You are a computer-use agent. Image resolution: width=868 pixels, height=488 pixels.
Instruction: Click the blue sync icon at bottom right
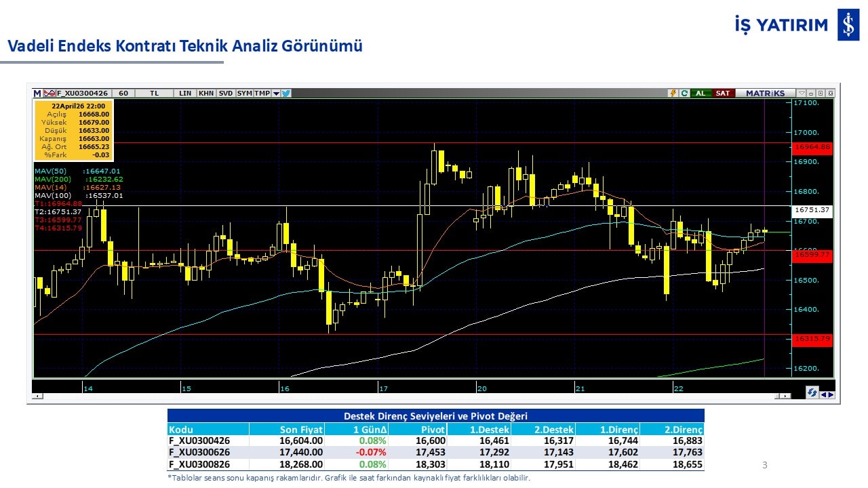pyautogui.click(x=812, y=393)
